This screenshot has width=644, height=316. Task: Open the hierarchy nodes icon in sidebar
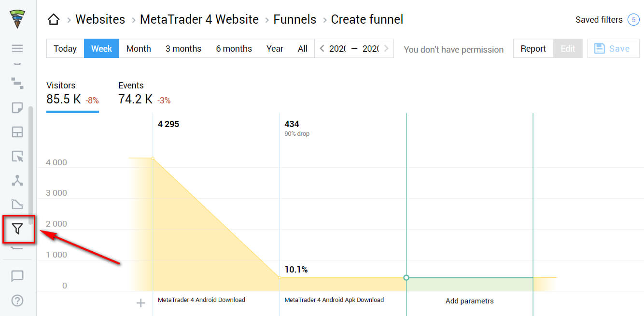point(17,180)
